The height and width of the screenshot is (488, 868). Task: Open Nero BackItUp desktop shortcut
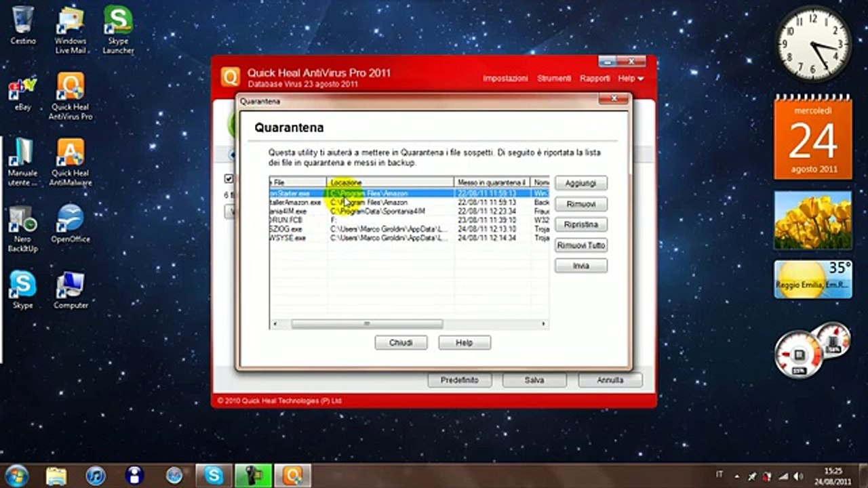point(23,229)
